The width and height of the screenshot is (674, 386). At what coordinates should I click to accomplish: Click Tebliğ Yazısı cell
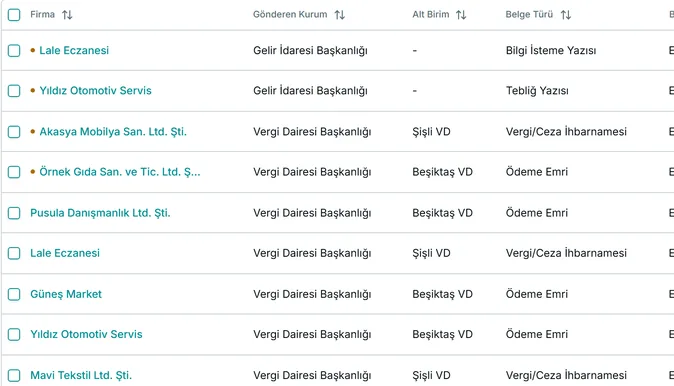pyautogui.click(x=537, y=91)
